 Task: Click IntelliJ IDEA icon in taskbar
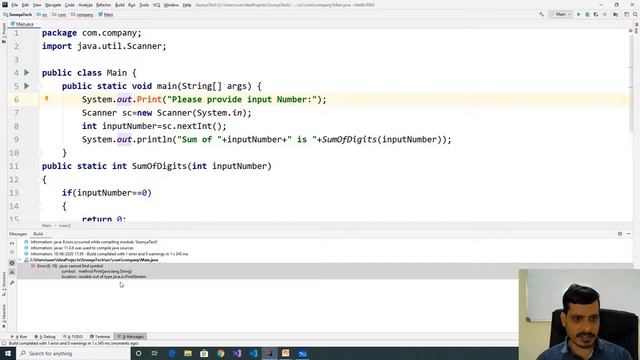pyautogui.click(x=269, y=353)
